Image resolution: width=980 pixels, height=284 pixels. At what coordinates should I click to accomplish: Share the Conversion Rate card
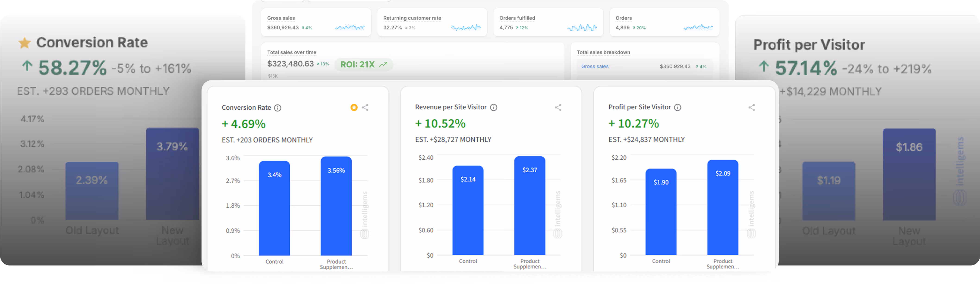coord(365,107)
